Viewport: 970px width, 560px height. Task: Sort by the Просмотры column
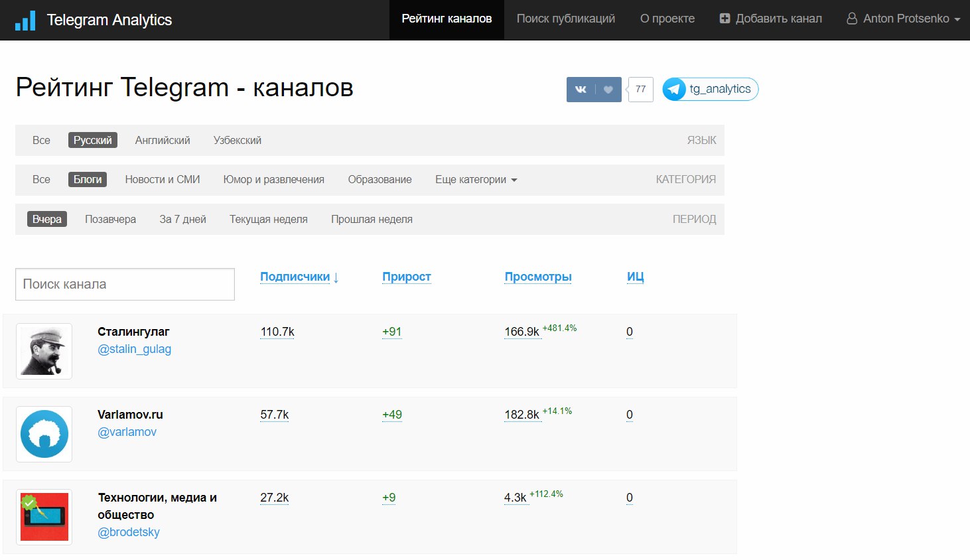click(x=538, y=277)
